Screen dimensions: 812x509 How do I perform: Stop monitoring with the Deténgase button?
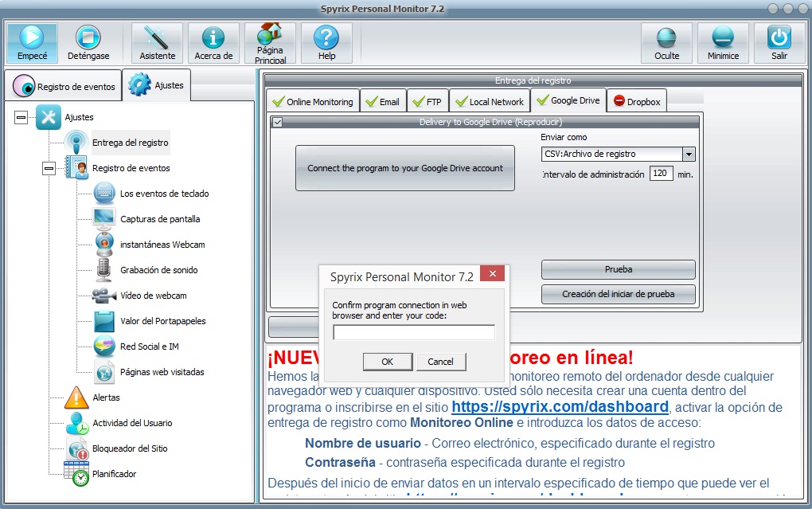pos(88,43)
